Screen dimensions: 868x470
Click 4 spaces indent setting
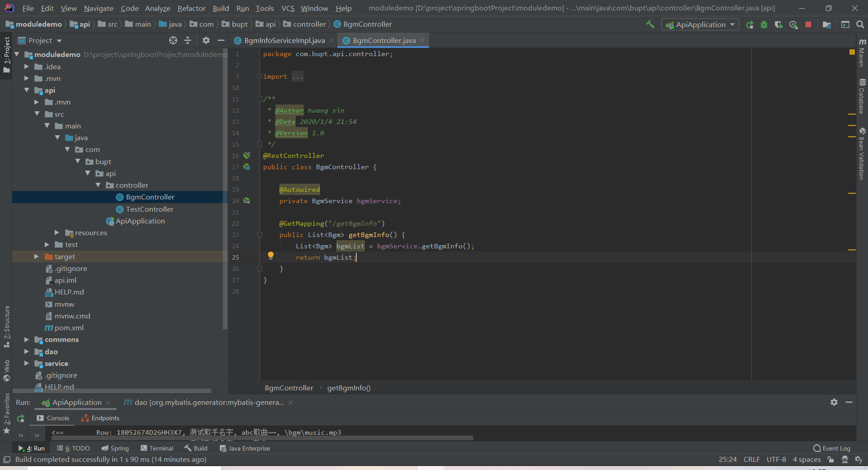(807, 460)
